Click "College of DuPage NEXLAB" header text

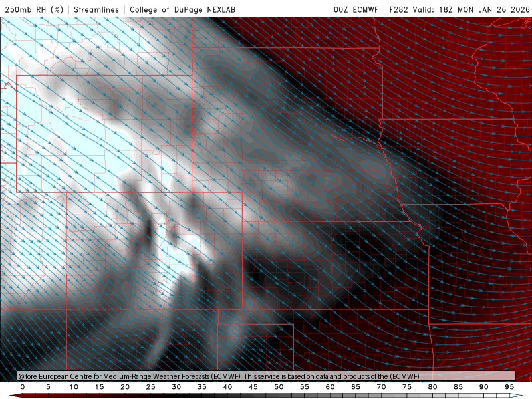click(x=182, y=9)
